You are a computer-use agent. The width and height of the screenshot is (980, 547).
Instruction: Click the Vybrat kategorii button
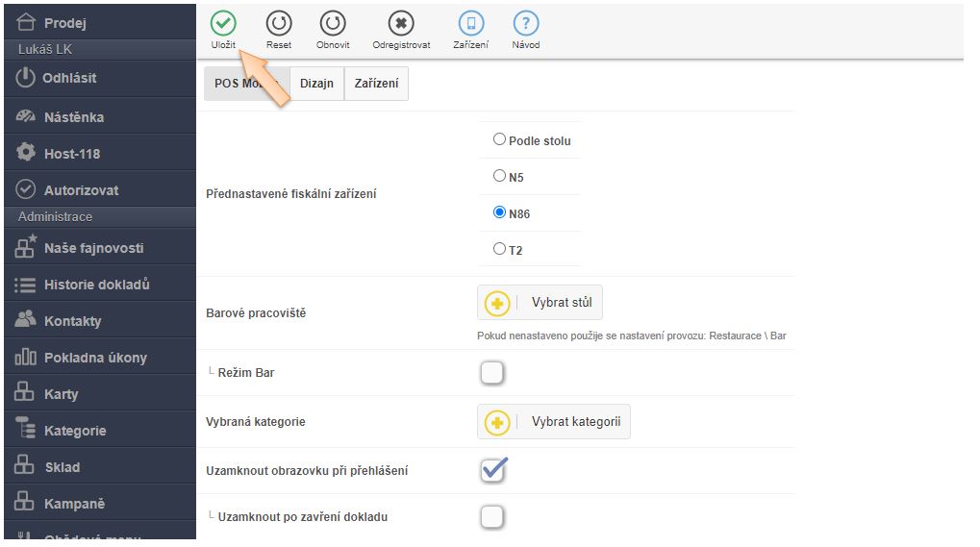pyautogui.click(x=554, y=422)
